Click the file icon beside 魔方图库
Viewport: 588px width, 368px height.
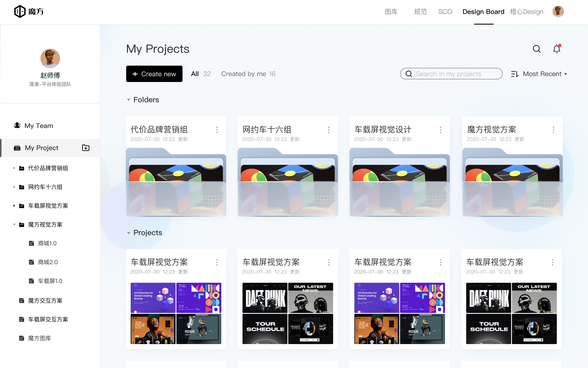(x=22, y=338)
